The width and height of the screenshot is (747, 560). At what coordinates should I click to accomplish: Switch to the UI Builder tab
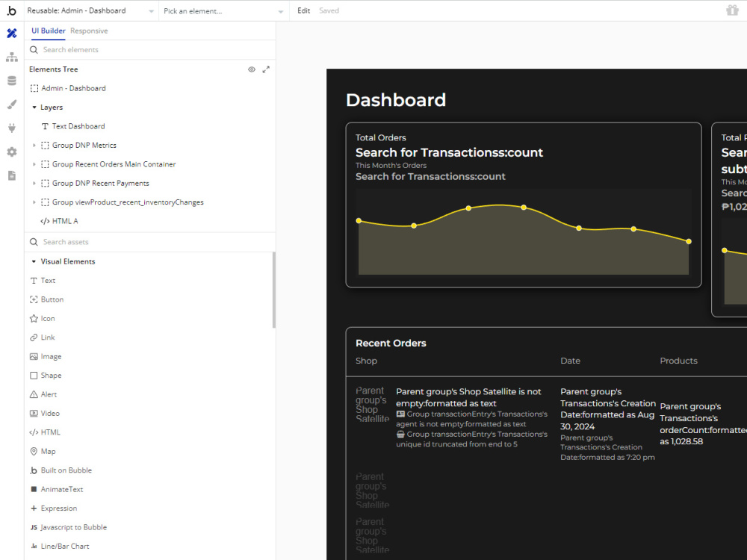[48, 31]
